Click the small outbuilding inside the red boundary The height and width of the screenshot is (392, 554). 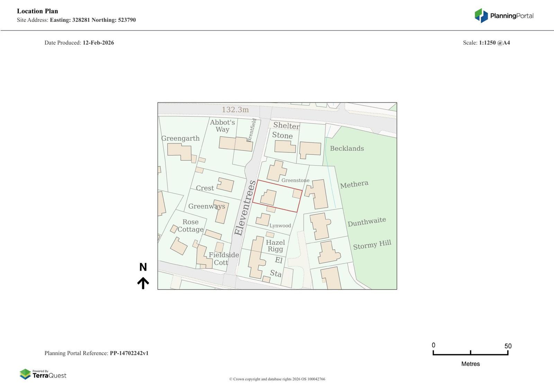click(x=297, y=193)
